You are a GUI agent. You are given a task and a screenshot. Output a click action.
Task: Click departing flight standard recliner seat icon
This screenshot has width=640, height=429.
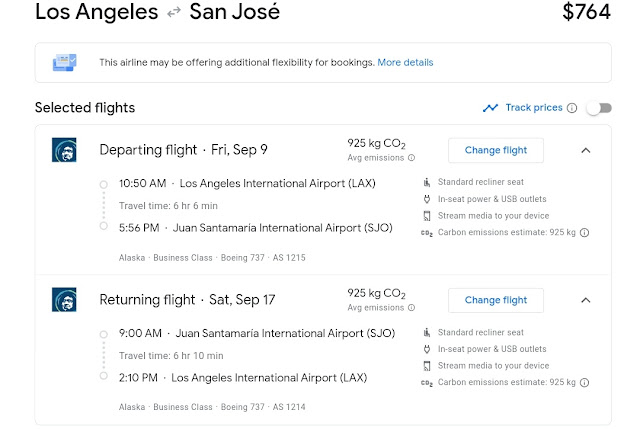[x=427, y=181]
